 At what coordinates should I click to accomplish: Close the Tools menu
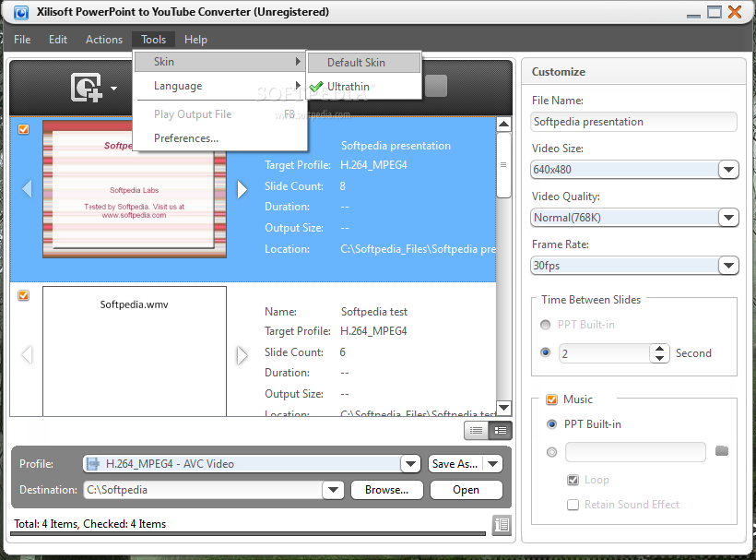coord(153,40)
